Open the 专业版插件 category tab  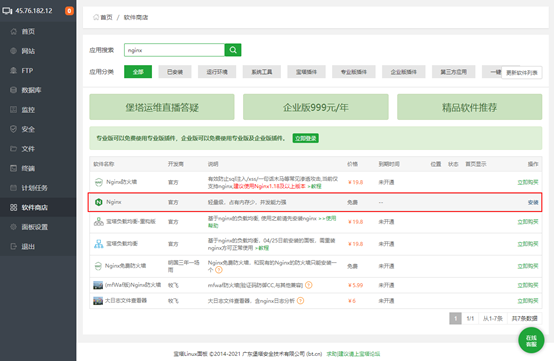click(354, 72)
